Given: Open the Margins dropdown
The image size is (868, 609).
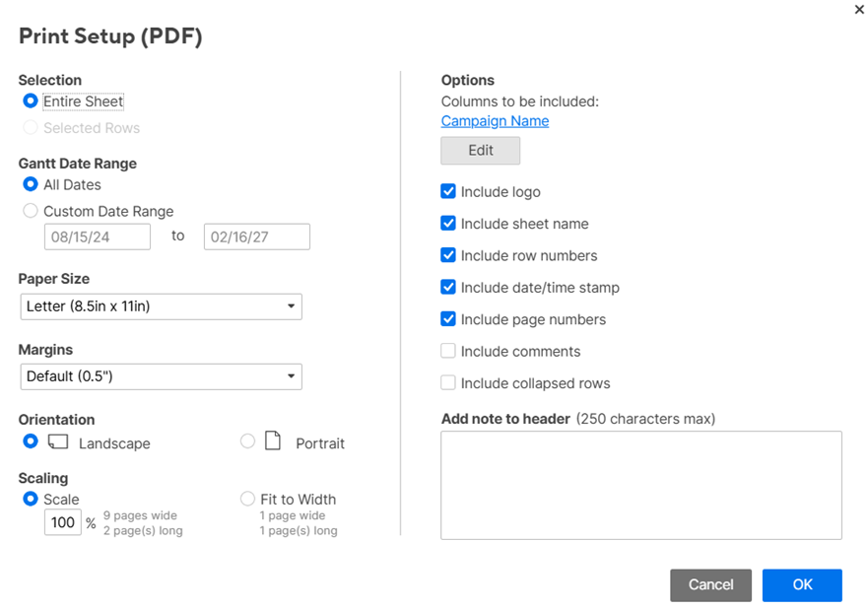Looking at the screenshot, I should point(161,376).
